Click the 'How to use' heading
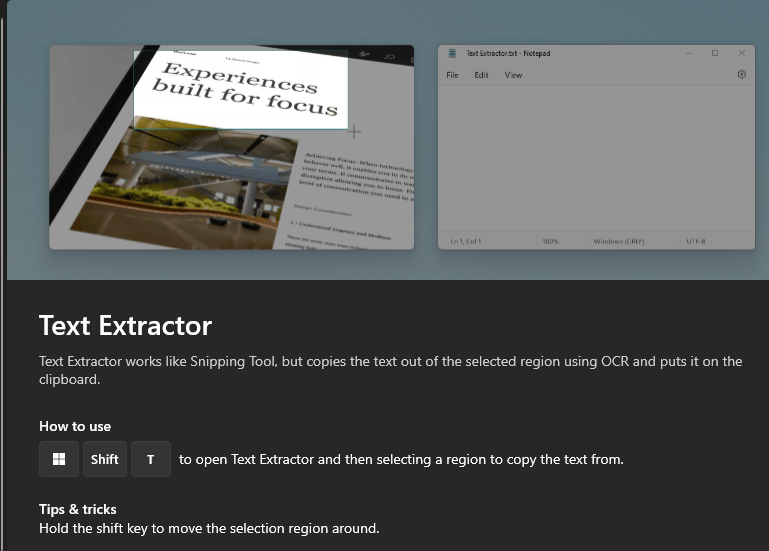Viewport: 769px width, 551px height. coord(75,426)
